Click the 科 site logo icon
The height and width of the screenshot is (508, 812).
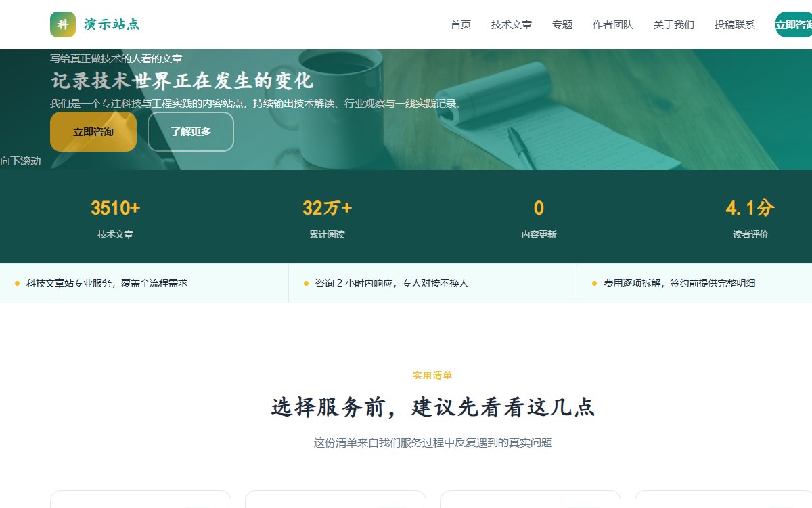pyautogui.click(x=63, y=24)
